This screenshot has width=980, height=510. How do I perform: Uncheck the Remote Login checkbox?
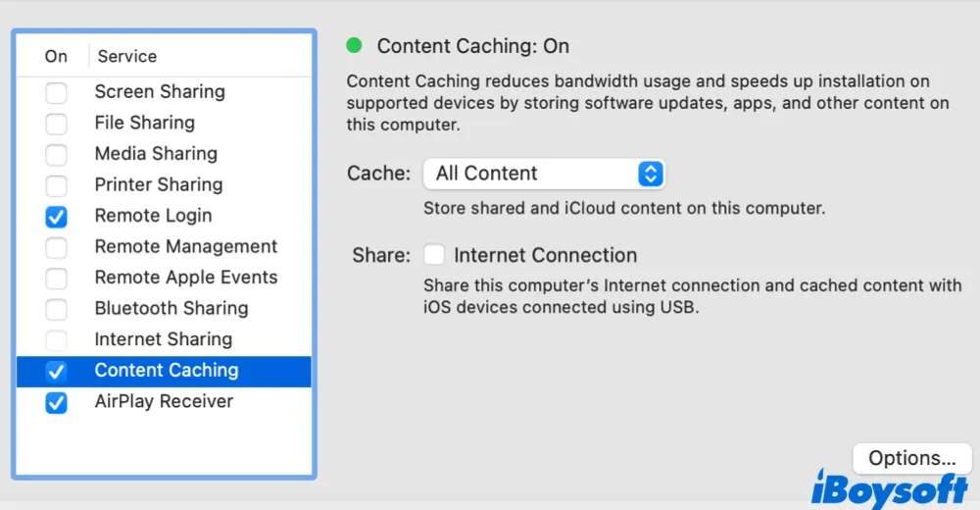pyautogui.click(x=57, y=217)
